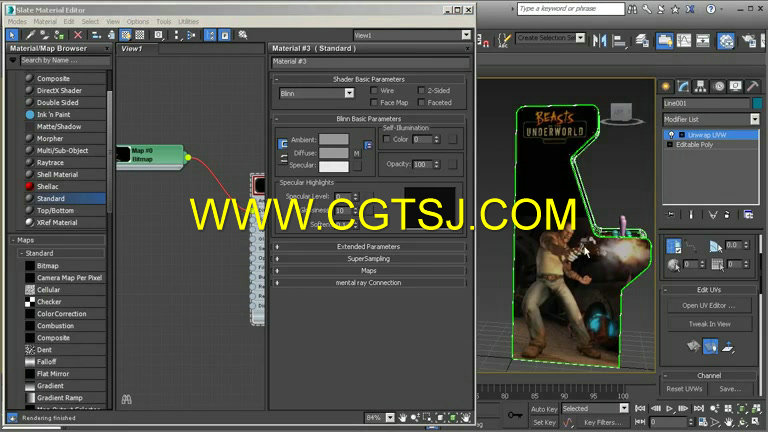Click the Diffuse map M button
The width and height of the screenshot is (768, 432).
pyautogui.click(x=357, y=153)
